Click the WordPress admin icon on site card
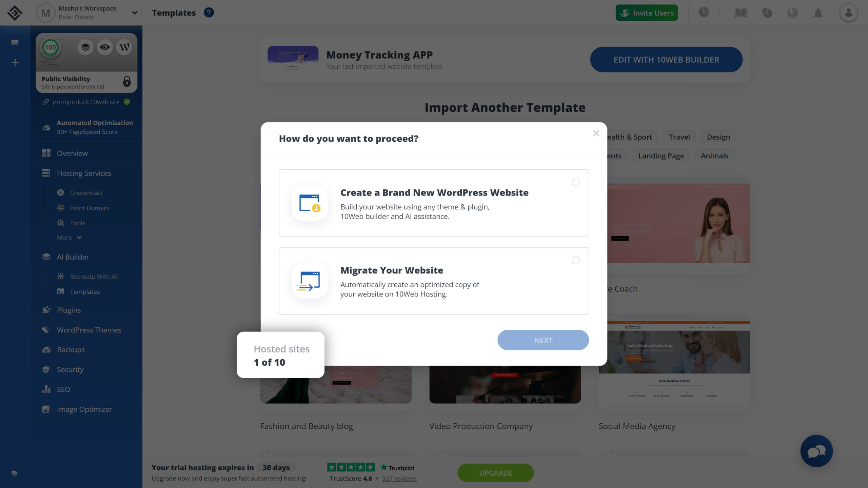Image resolution: width=868 pixels, height=488 pixels. click(x=124, y=47)
